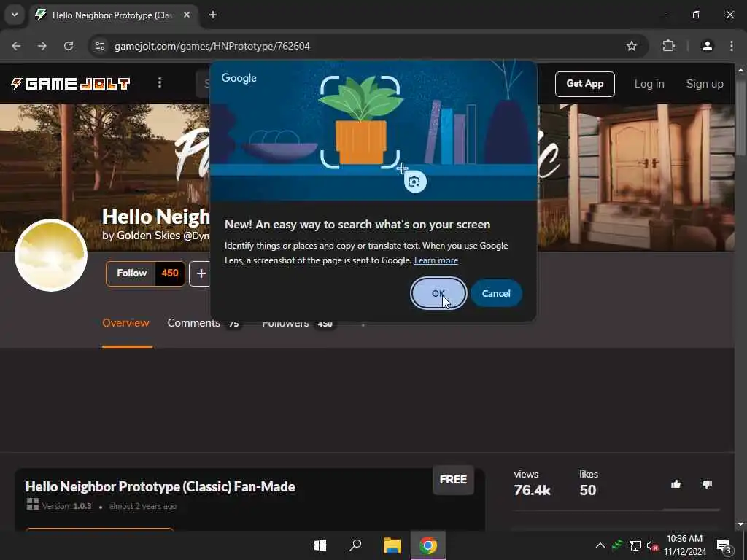The image size is (747, 560).
Task: Open Game Jolt's vertical dots menu
Action: coord(160,83)
